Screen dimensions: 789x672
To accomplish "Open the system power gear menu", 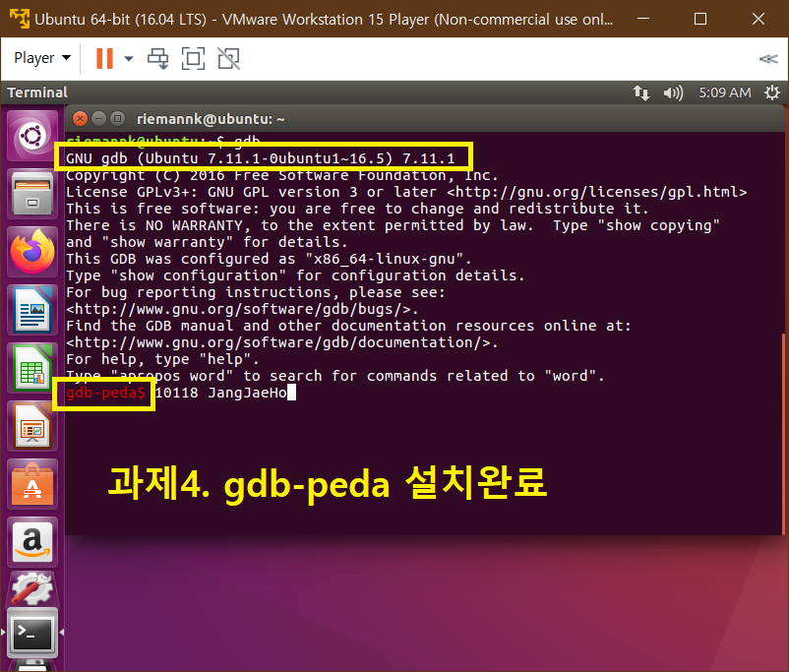I will coord(772,92).
